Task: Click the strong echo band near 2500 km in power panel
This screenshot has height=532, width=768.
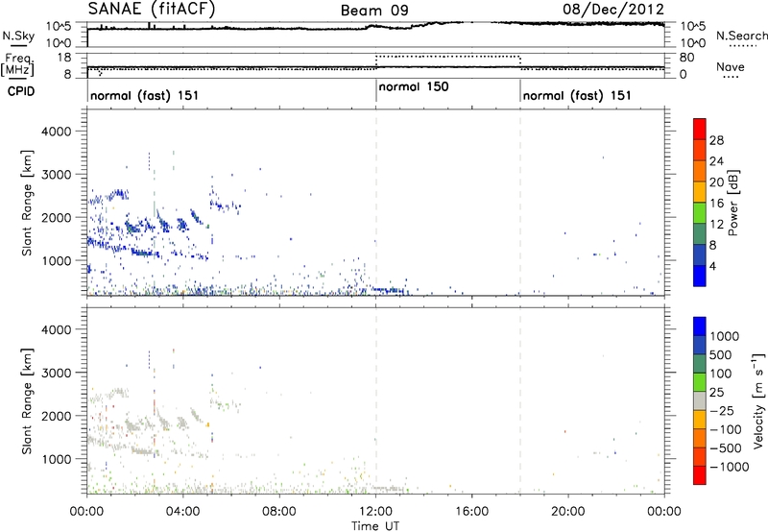Action: [117, 195]
